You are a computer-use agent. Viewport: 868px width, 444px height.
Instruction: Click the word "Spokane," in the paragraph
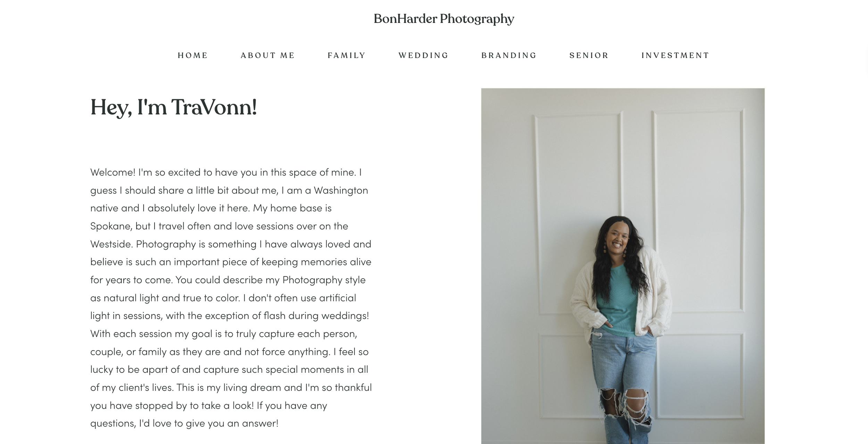[x=111, y=226]
